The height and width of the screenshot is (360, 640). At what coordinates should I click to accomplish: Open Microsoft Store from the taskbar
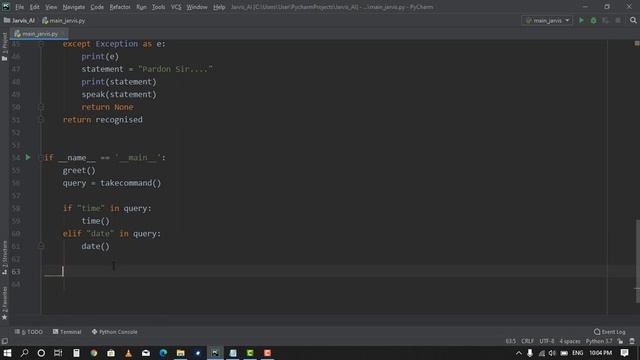(111, 353)
